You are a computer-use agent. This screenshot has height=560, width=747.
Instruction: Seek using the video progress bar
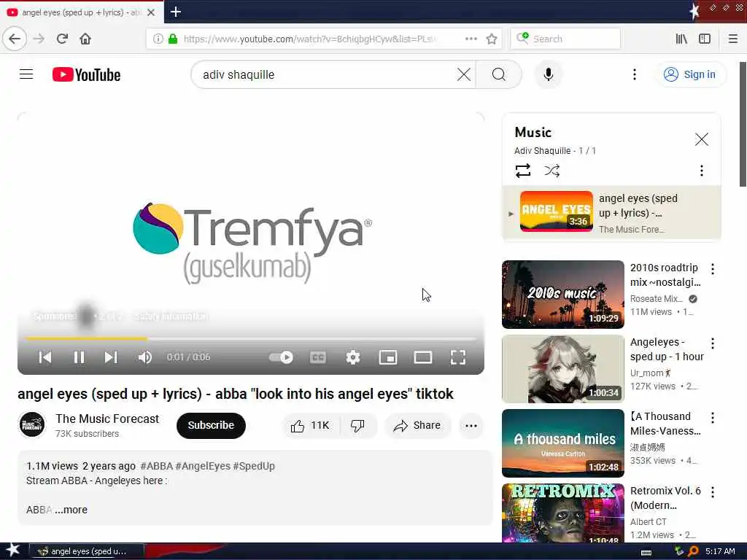tap(251, 338)
